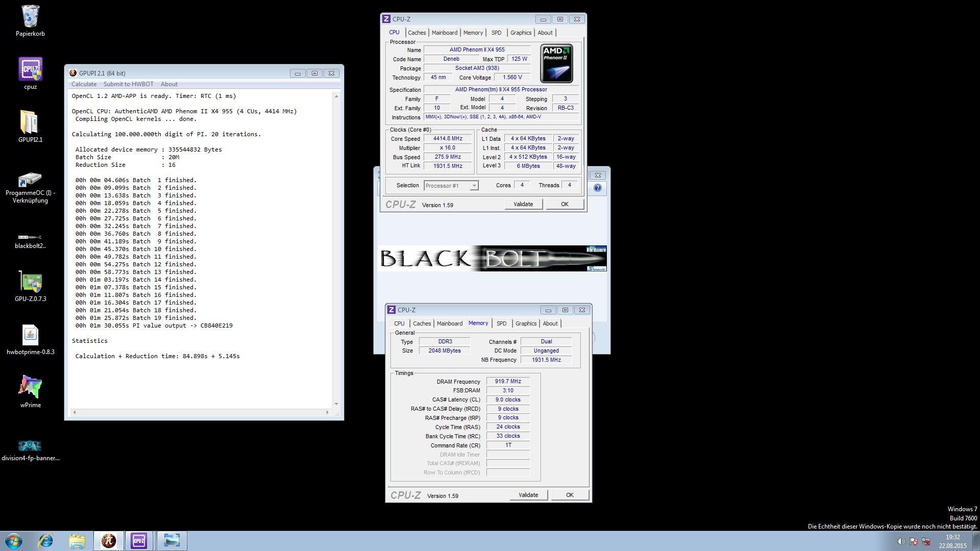Close the background window behind CPU-Z

pyautogui.click(x=598, y=175)
